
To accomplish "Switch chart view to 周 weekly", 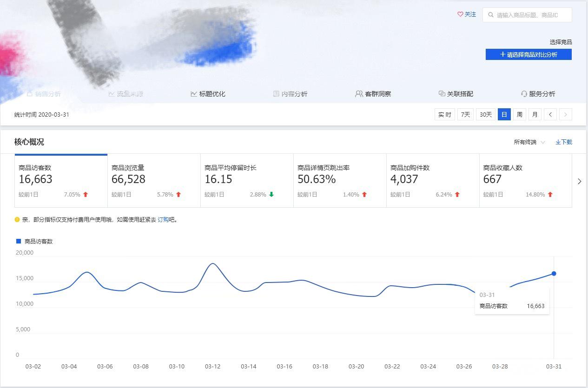I will (519, 114).
